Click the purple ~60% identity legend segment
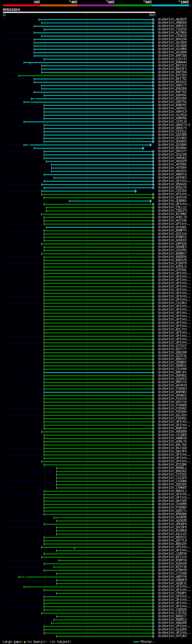The image size is (192, 644). click(x=96, y=5)
